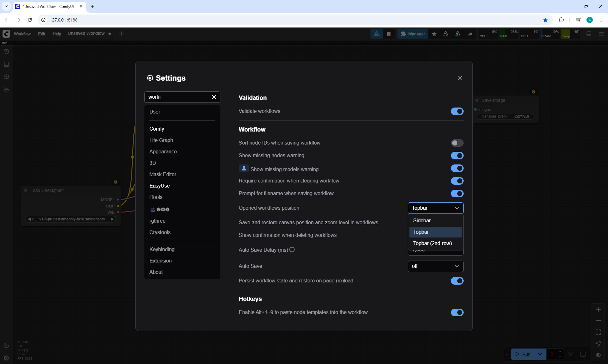Disable Validate workflows toggle

(x=457, y=111)
